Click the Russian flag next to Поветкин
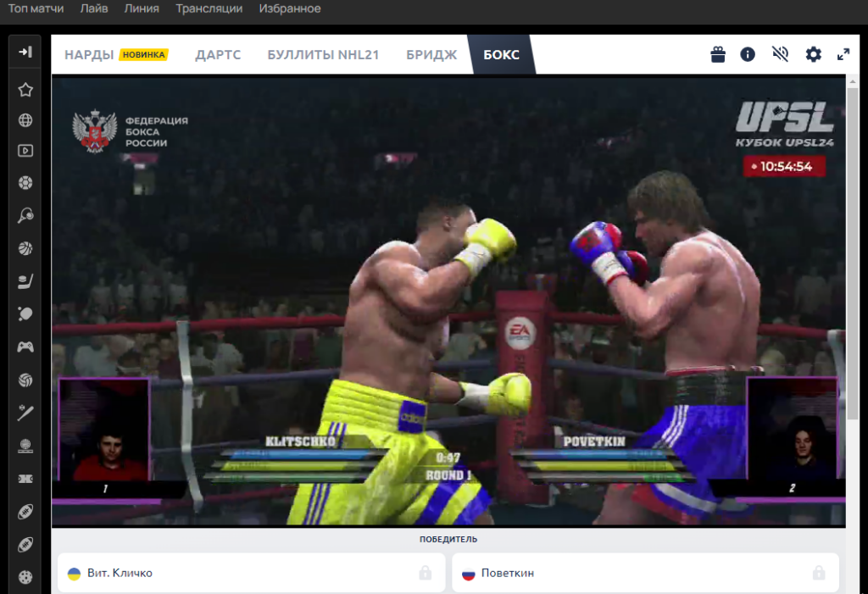Image resolution: width=868 pixels, height=594 pixels. click(468, 574)
